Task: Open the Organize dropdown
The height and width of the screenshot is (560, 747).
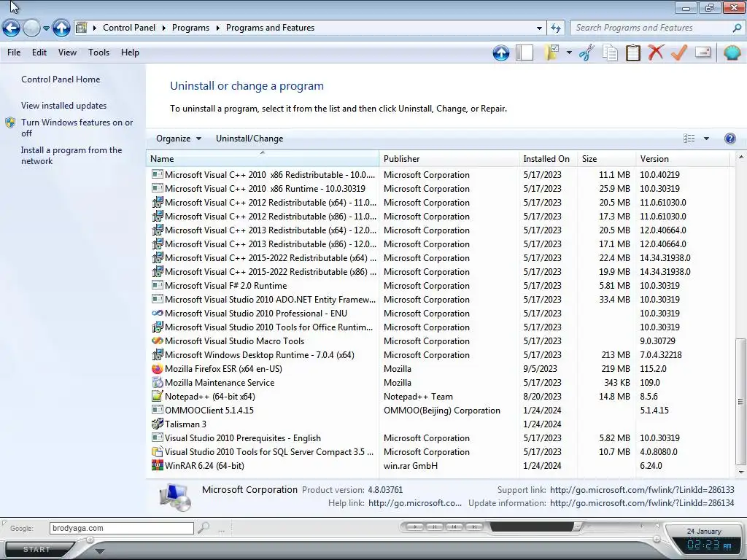Action: (179, 139)
